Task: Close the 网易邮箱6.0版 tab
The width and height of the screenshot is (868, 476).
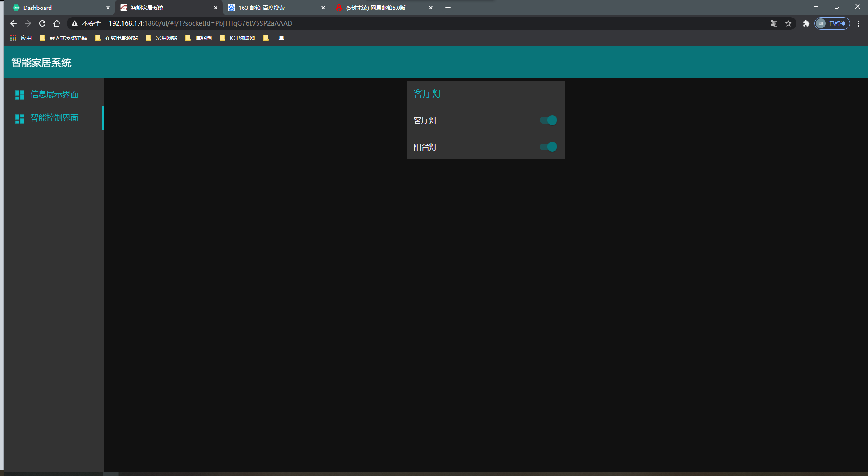Action: pos(430,8)
